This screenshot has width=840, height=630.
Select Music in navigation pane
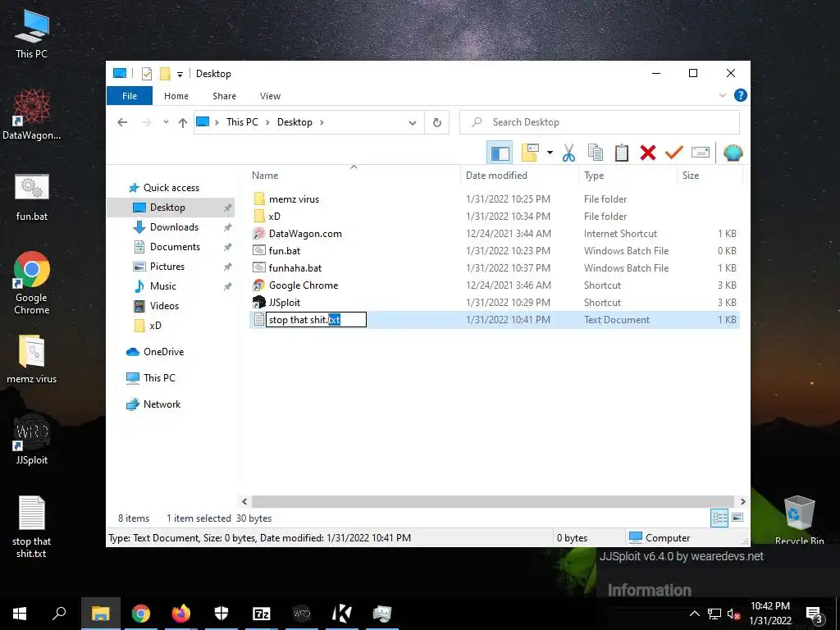click(163, 286)
